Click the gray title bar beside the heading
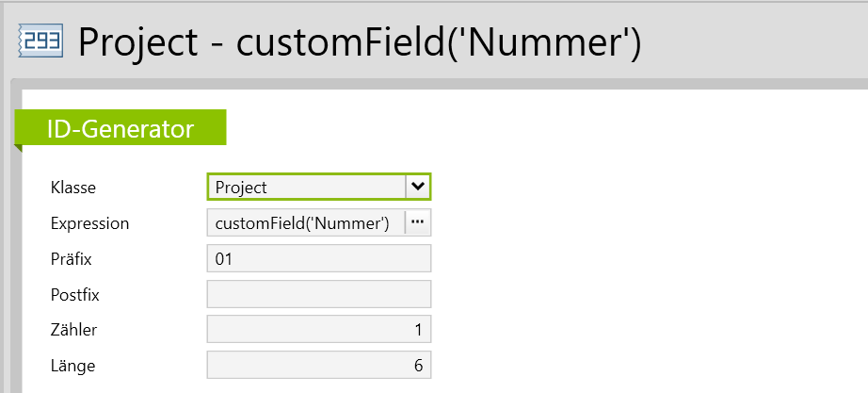 (x=753, y=42)
